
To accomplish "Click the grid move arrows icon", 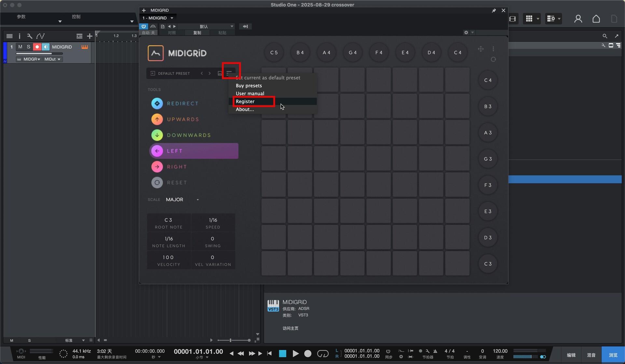I will point(480,49).
